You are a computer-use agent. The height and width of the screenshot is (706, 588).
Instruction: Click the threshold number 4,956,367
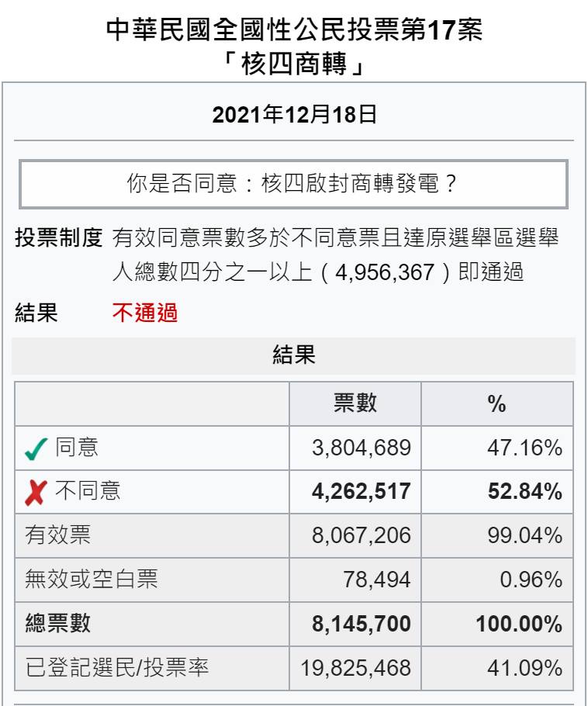point(385,272)
